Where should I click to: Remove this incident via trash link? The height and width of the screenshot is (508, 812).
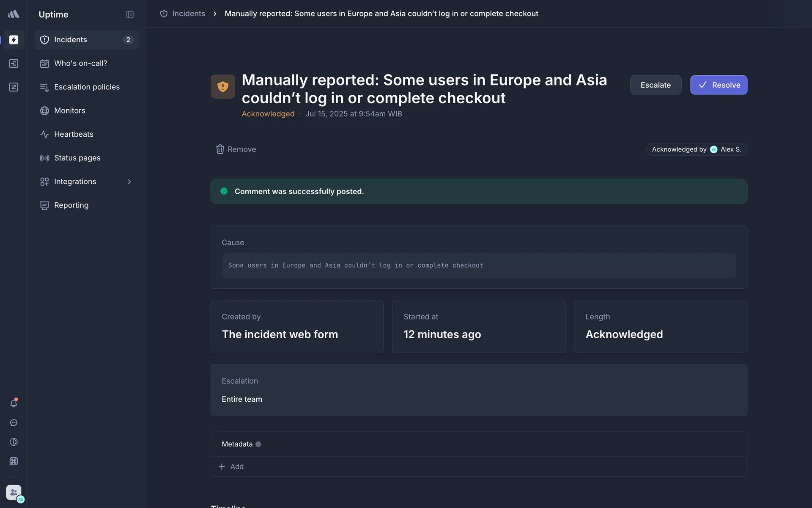click(x=236, y=149)
